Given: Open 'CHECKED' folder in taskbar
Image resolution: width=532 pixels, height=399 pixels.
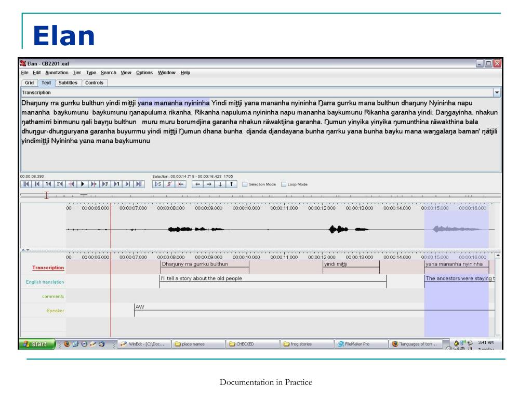Looking at the screenshot, I should point(252,344).
